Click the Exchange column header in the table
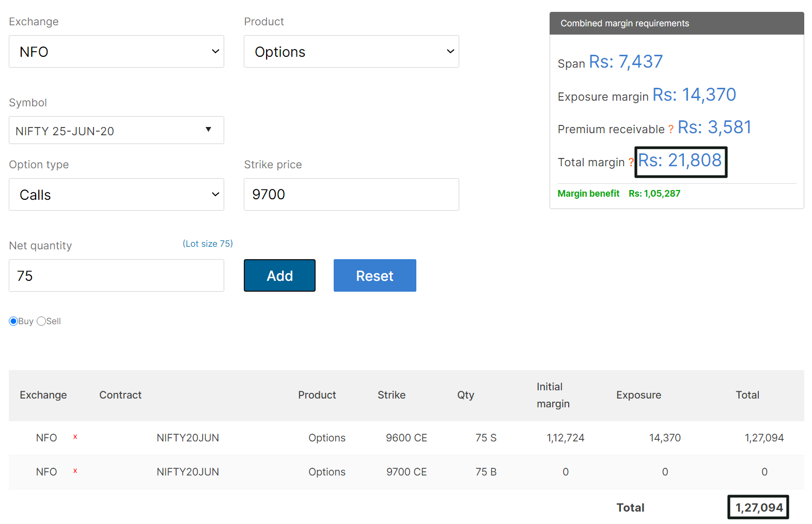 pos(43,395)
